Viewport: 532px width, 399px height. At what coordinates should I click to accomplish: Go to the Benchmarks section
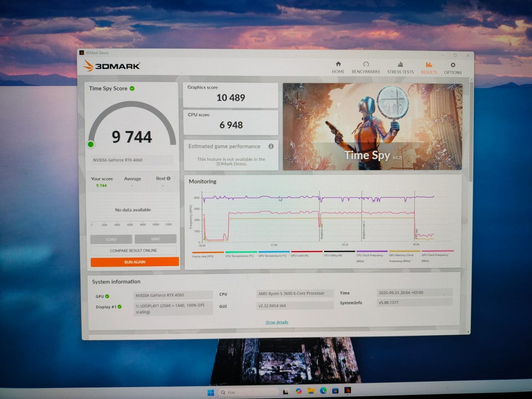point(366,68)
